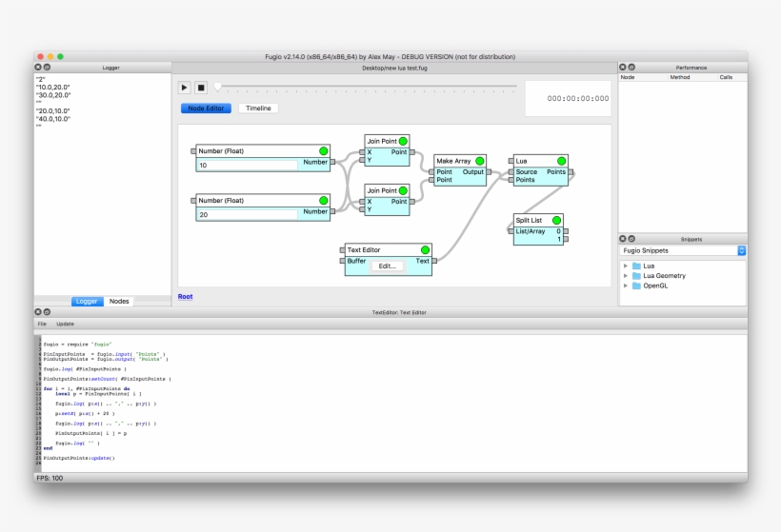
Task: Switch to the Nodes tab
Action: pyautogui.click(x=119, y=301)
